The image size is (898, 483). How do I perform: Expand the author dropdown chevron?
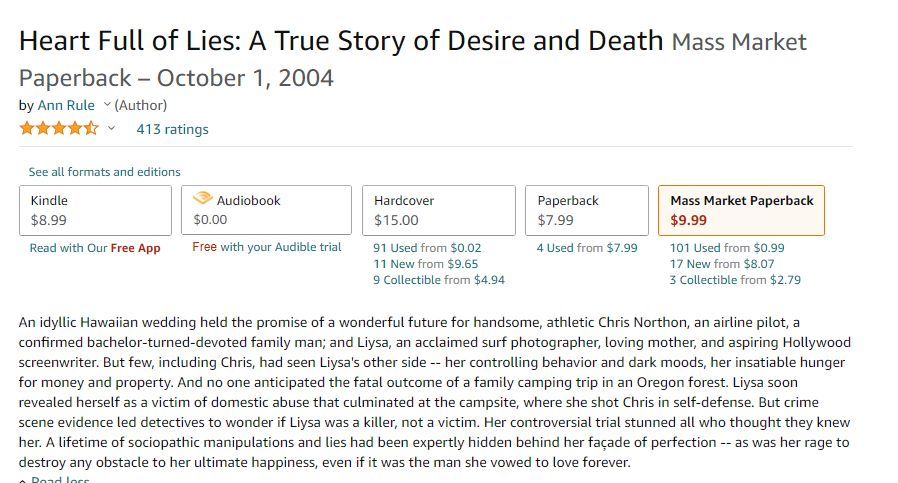(x=107, y=104)
